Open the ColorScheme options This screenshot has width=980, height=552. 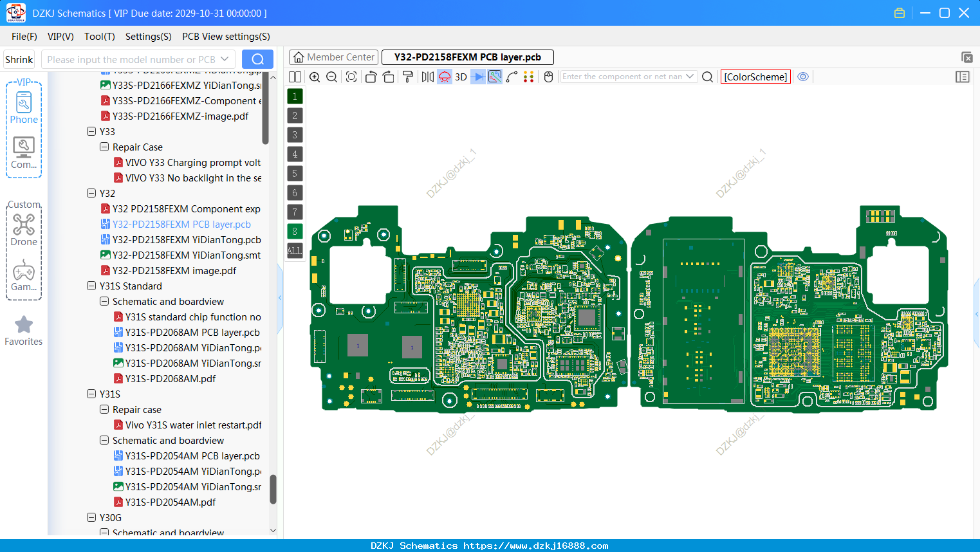[755, 77]
